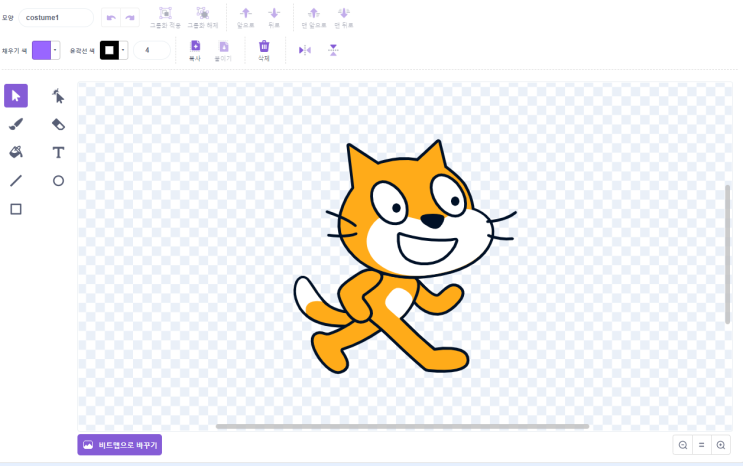Move selection backward one layer
743x466 pixels.
point(274,18)
